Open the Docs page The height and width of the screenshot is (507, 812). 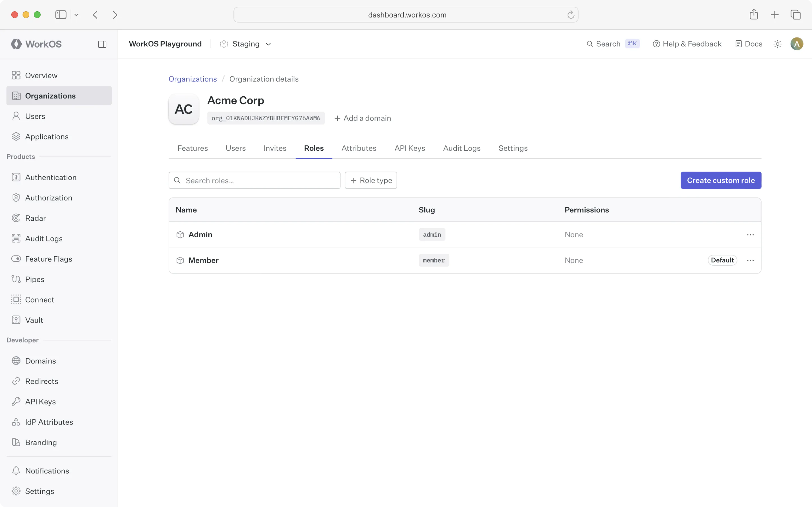pyautogui.click(x=749, y=44)
